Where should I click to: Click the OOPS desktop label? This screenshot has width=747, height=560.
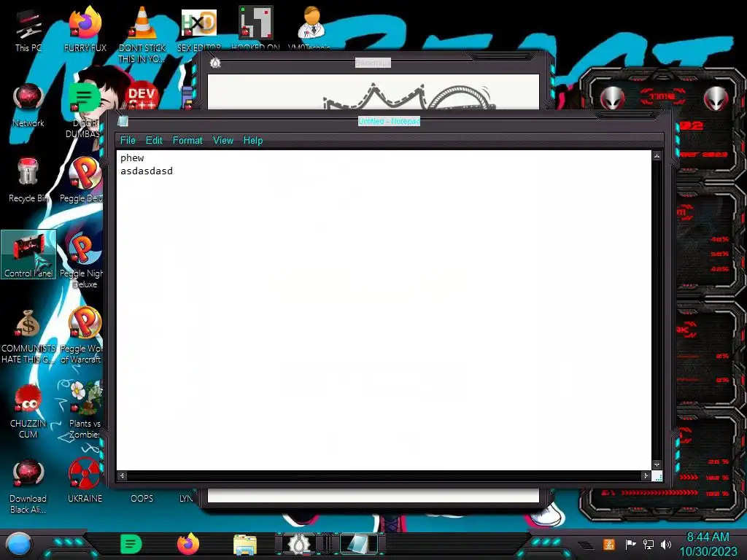click(x=142, y=499)
